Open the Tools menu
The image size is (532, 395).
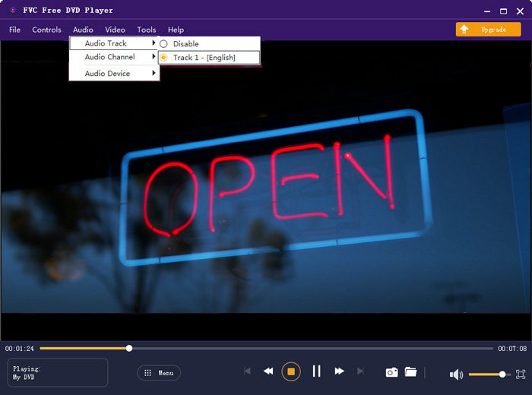pos(147,30)
